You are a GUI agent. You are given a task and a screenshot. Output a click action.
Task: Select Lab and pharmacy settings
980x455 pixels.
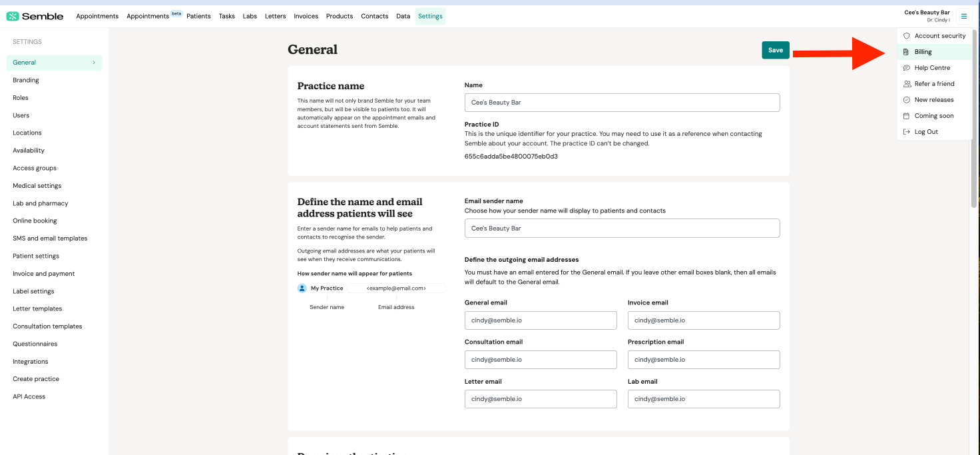point(41,203)
